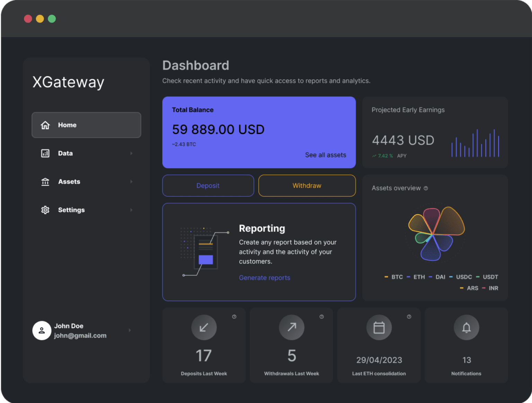Open the notifications bell icon

[x=467, y=327]
